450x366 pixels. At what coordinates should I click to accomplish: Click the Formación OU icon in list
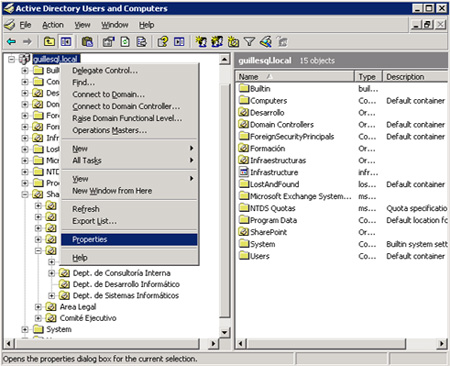(x=244, y=148)
